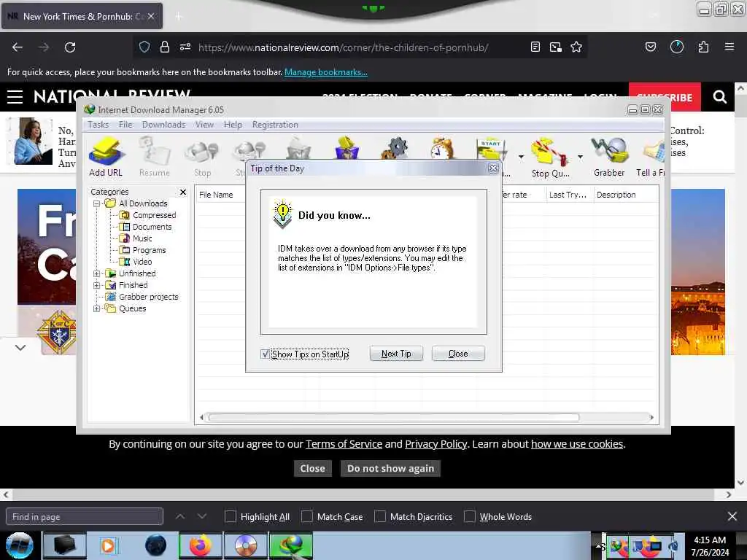Click the find next match arrow

click(202, 516)
